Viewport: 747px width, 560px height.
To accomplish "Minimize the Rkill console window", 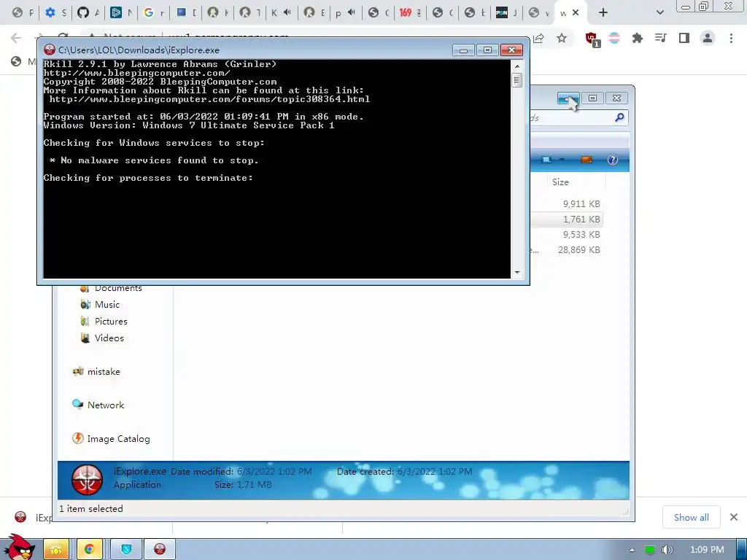I will (463, 50).
